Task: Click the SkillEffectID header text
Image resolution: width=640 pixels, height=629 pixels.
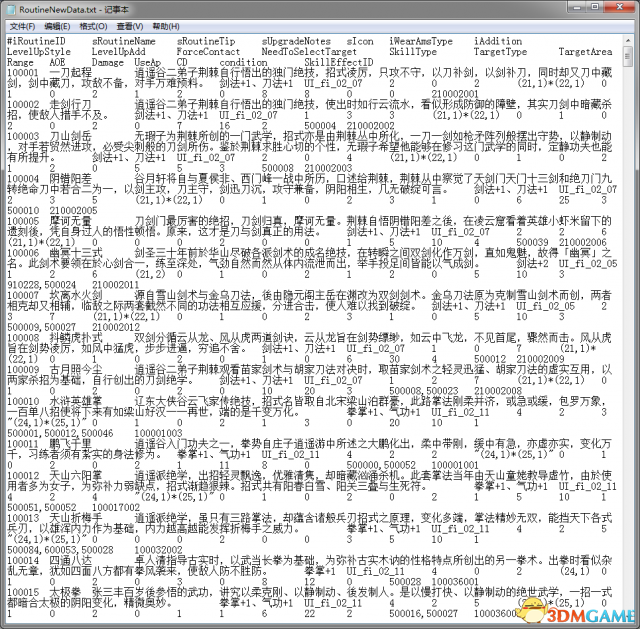Action: pyautogui.click(x=338, y=62)
